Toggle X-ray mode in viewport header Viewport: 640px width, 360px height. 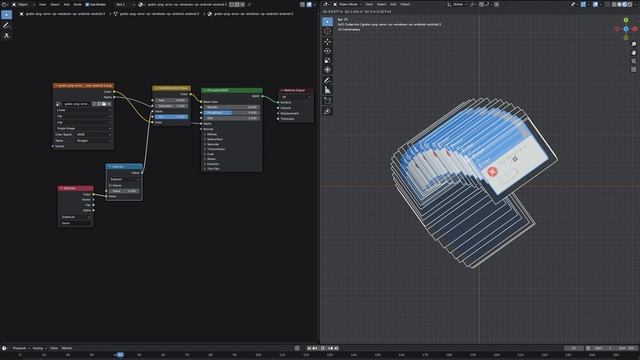click(607, 4)
